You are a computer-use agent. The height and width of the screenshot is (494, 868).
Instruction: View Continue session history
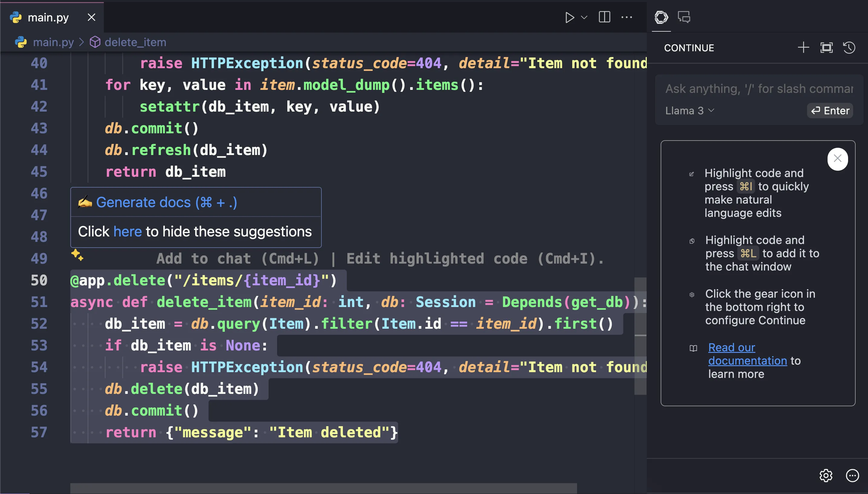pos(849,48)
